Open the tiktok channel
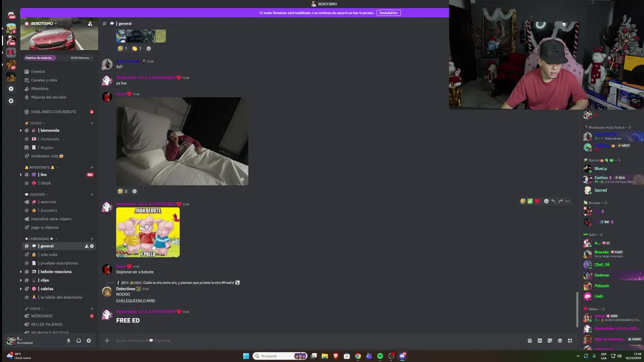The width and height of the screenshot is (644, 362). pos(59,184)
